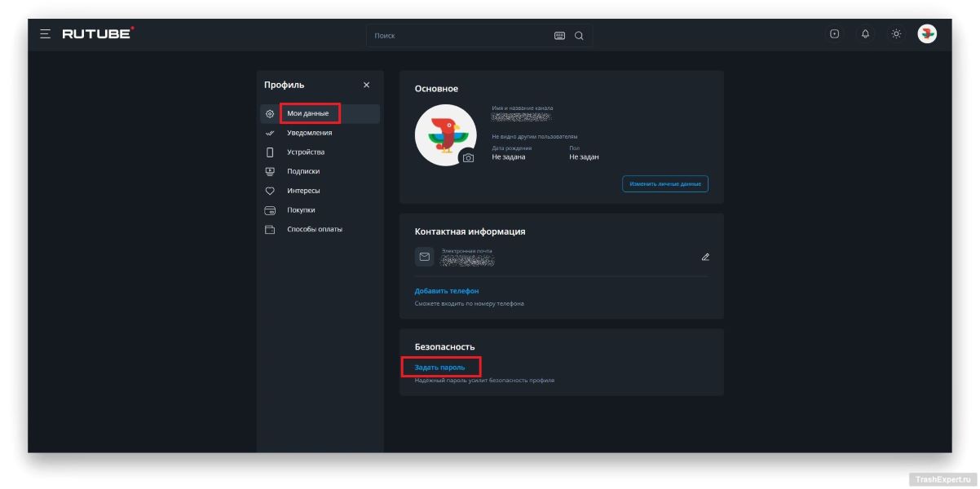Click the magnifier search icon
This screenshot has width=980, height=489.
pyautogui.click(x=579, y=36)
